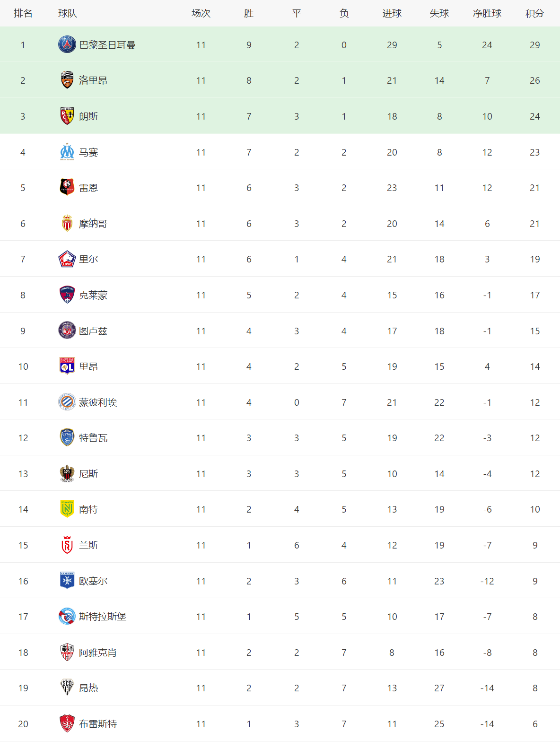Image resolution: width=560 pixels, height=749 pixels.
Task: Open the 斯特拉斯堡 team link
Action: [103, 617]
